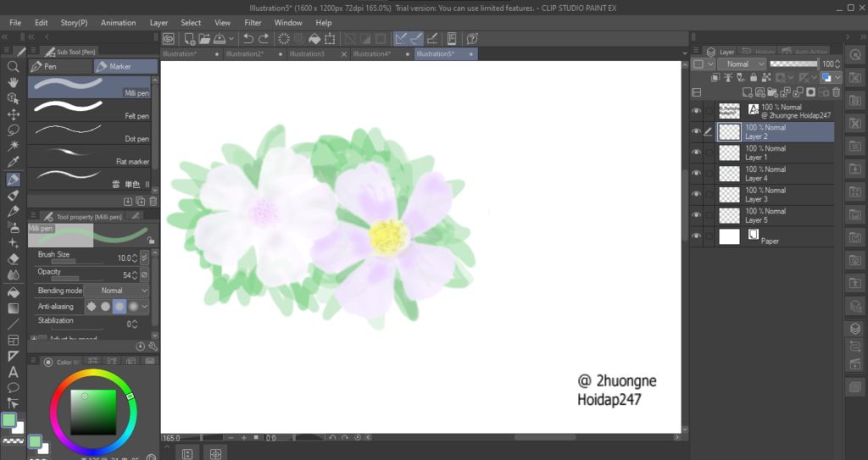Hide Layer 3 with eye icon

(x=697, y=194)
